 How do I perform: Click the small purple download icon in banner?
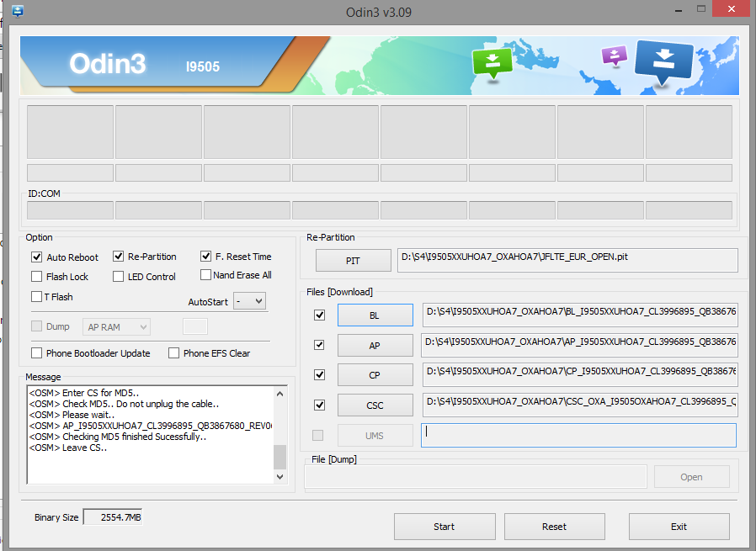615,56
